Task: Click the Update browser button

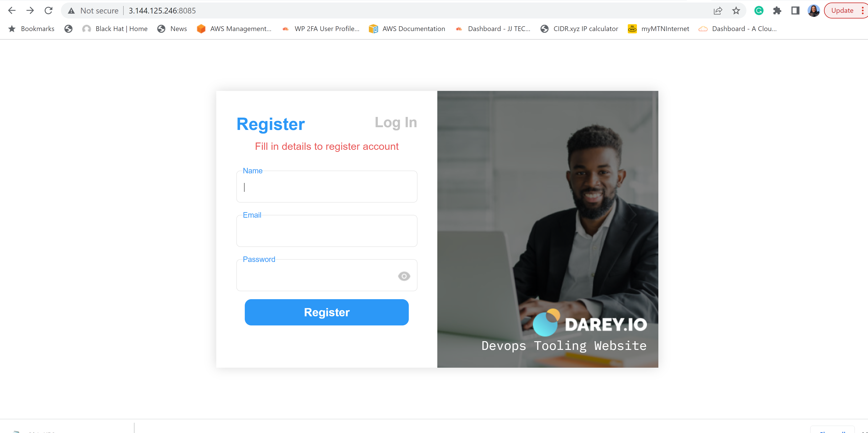Action: click(x=842, y=11)
